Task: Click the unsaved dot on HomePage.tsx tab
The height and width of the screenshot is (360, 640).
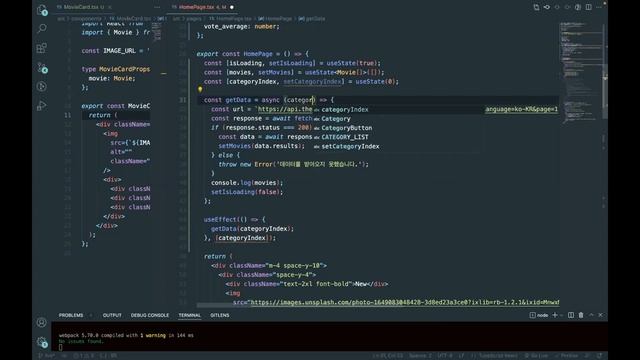Action: click(x=232, y=7)
